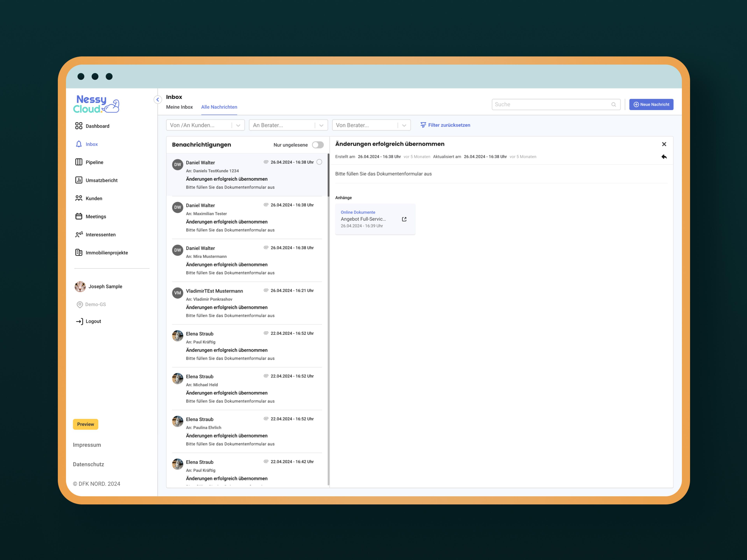The image size is (747, 560).
Task: Select the Alle Nachrichten tab
Action: coord(219,107)
